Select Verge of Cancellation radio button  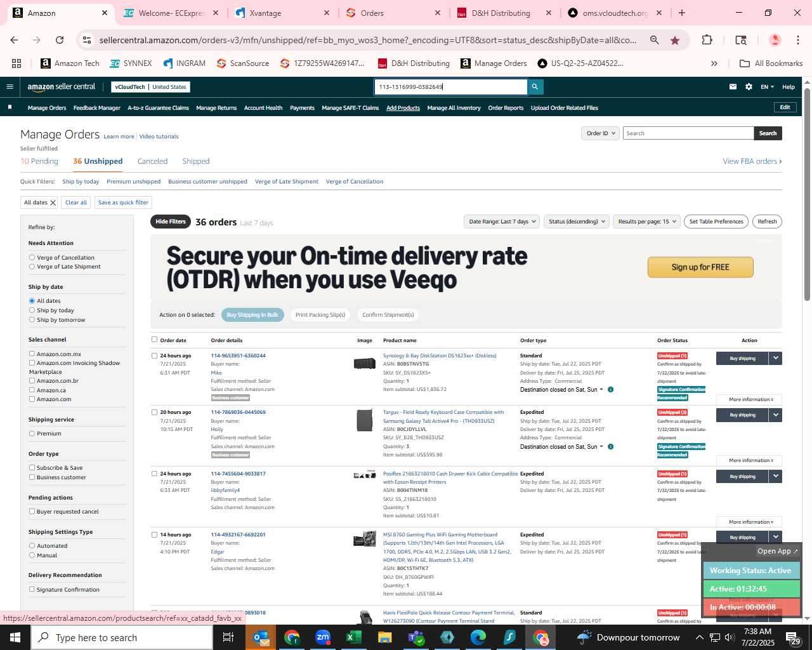(32, 258)
